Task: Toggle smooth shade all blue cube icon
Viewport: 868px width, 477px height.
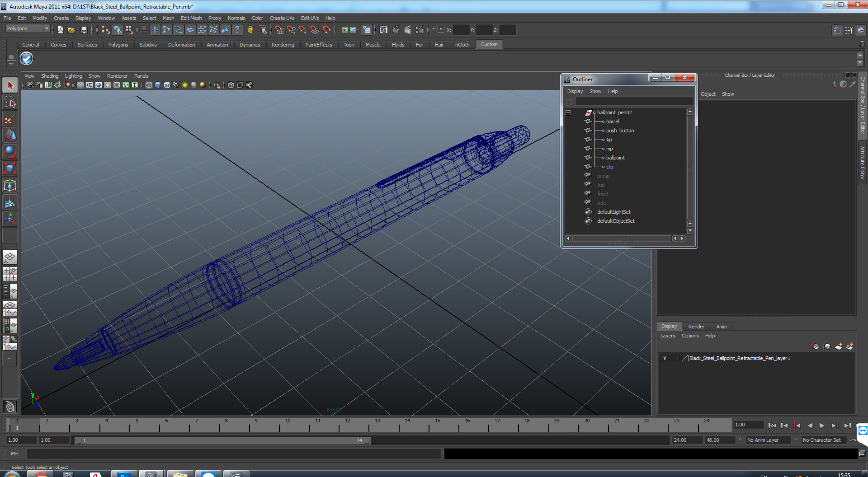Action: pyautogui.click(x=158, y=85)
